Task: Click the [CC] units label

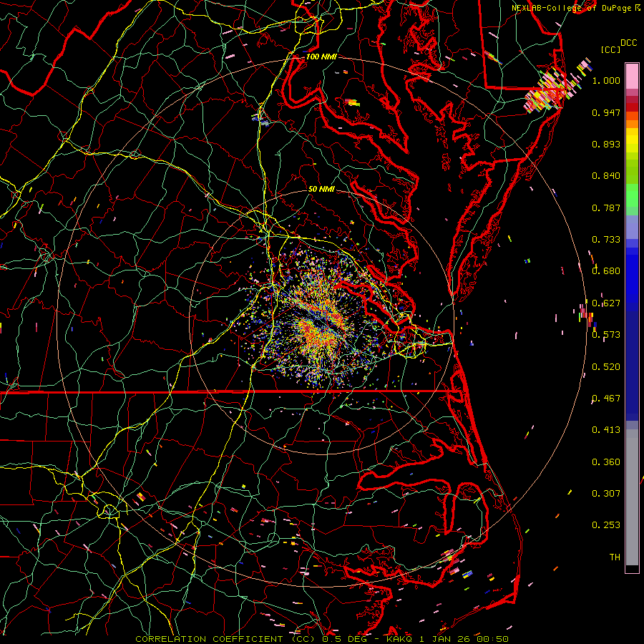Action: click(x=610, y=49)
